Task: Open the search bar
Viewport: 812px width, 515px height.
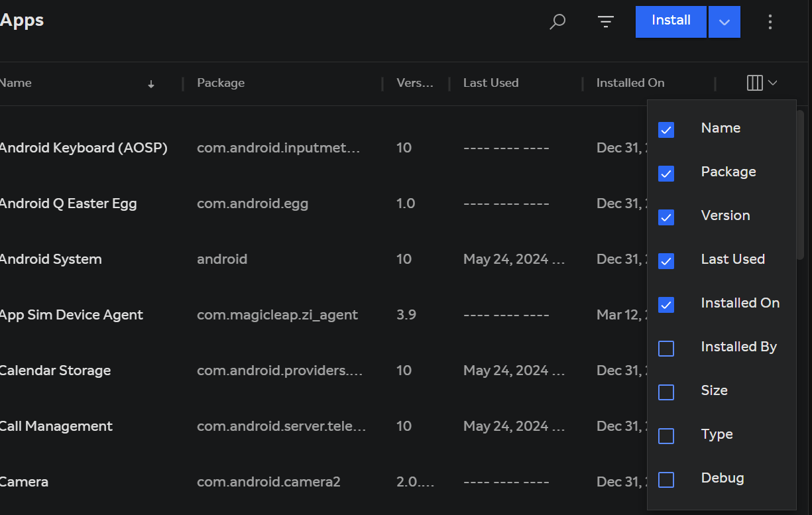Action: pos(557,21)
